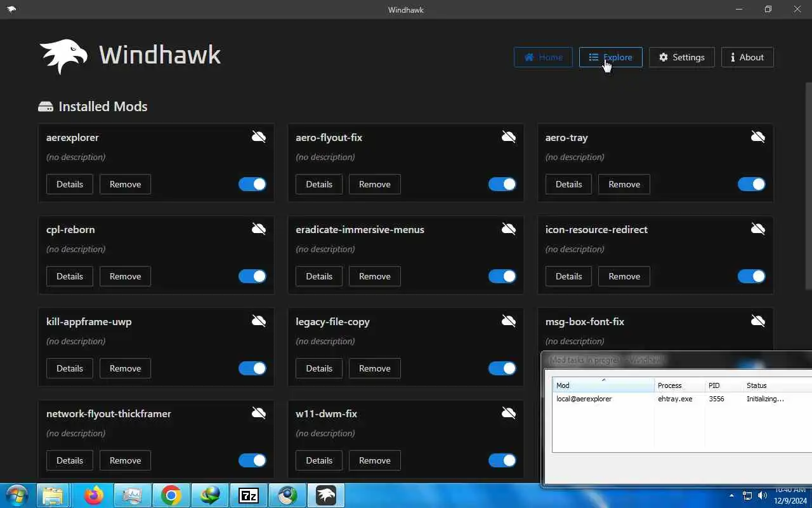Image resolution: width=812 pixels, height=508 pixels.
Task: Open the Settings tab
Action: tap(681, 57)
